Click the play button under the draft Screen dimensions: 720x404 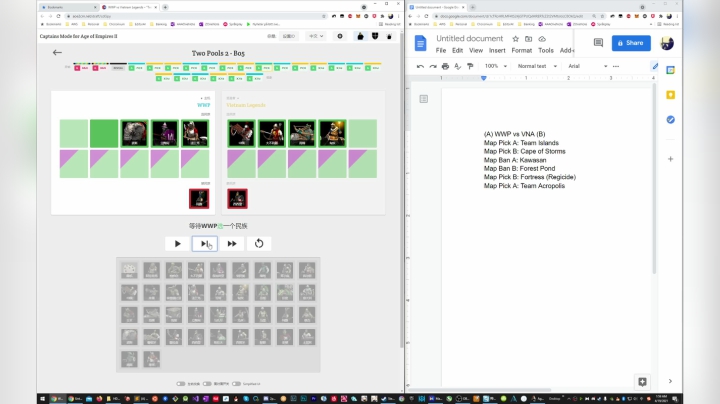pyautogui.click(x=178, y=244)
